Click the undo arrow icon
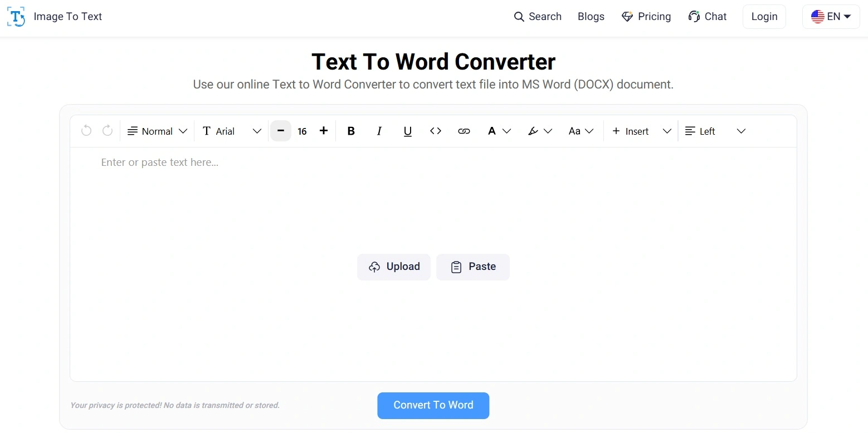 coord(86,131)
